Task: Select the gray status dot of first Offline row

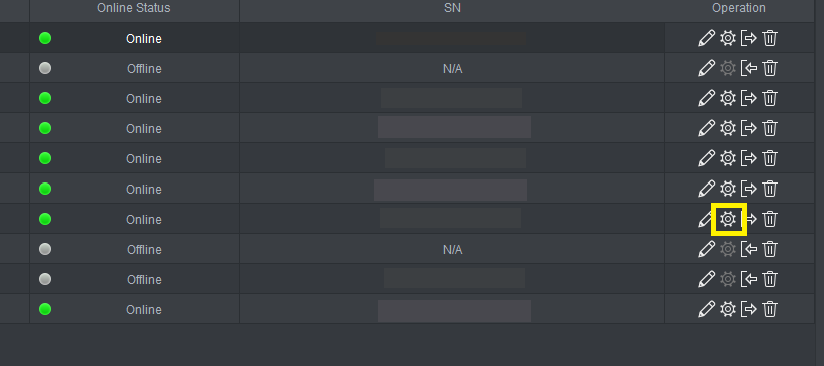Action: click(x=45, y=68)
